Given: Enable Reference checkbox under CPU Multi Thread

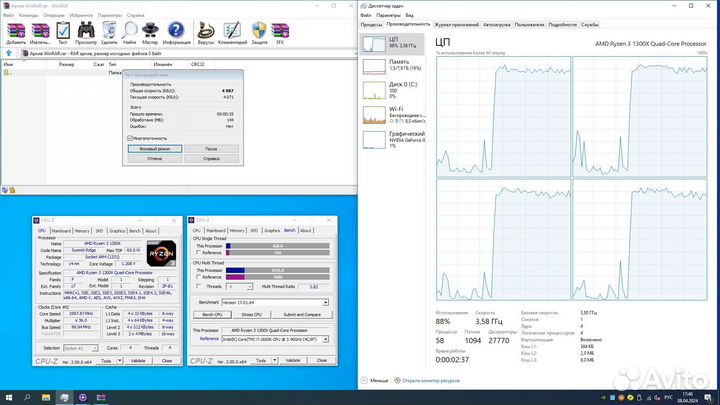Looking at the screenshot, I should [x=199, y=277].
